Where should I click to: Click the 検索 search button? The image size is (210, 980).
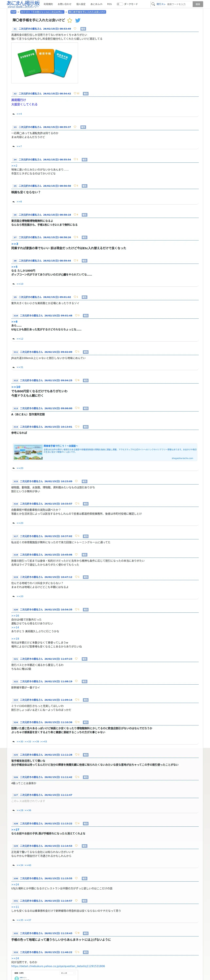(197, 4)
